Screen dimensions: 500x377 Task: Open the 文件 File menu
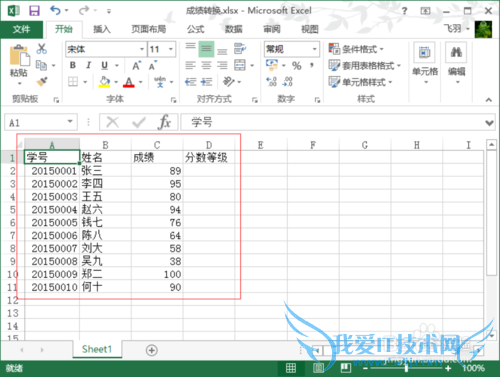[x=22, y=29]
